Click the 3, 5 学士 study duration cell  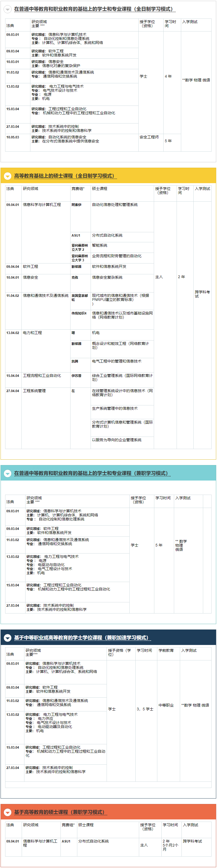[x=145, y=709]
